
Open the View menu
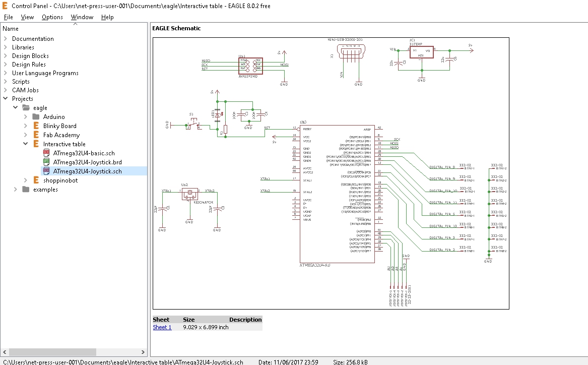coord(27,17)
